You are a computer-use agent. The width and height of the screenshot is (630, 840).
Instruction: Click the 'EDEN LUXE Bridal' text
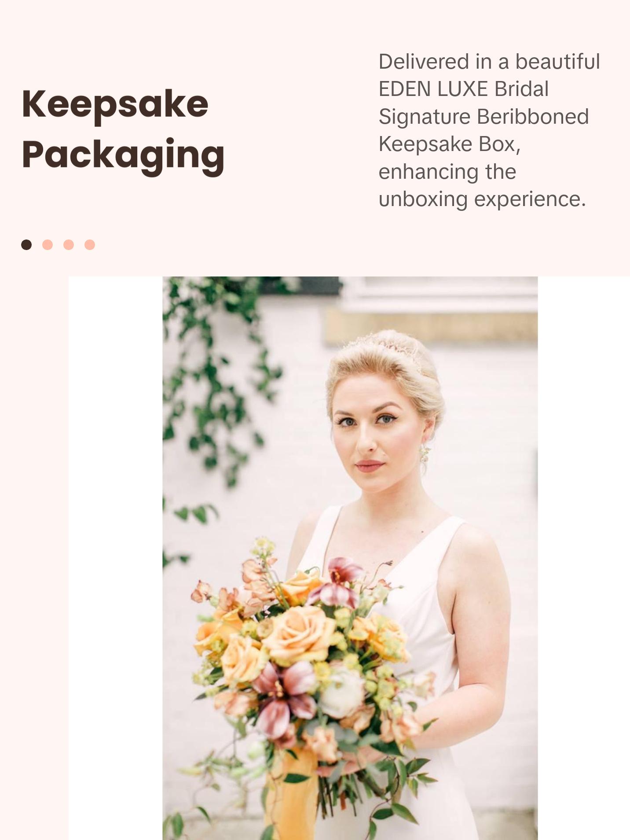coord(464,89)
